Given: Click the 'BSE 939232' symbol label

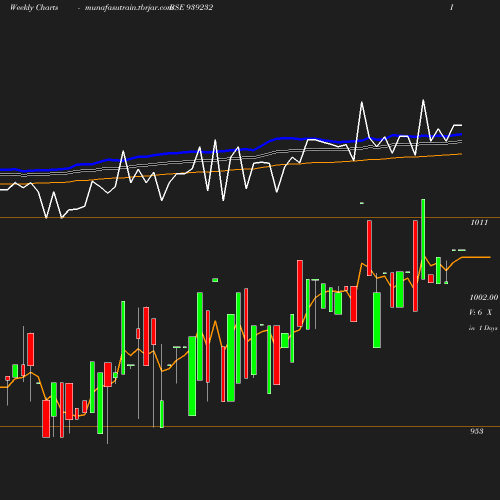Looking at the screenshot, I should click(x=192, y=8).
